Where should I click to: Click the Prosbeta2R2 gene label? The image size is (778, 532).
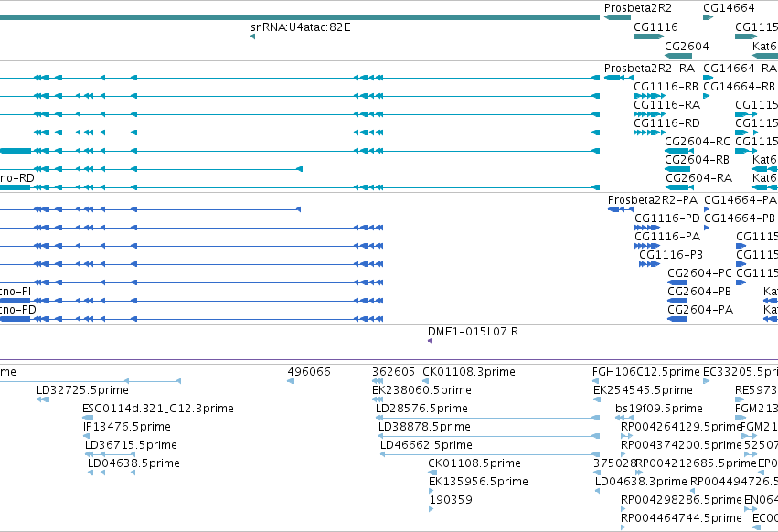pyautogui.click(x=637, y=8)
